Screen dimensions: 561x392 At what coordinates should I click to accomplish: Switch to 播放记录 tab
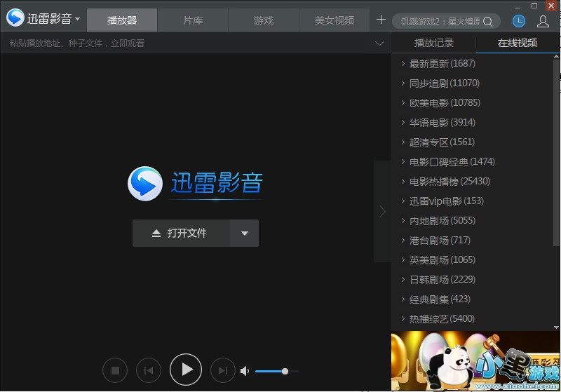click(x=433, y=43)
